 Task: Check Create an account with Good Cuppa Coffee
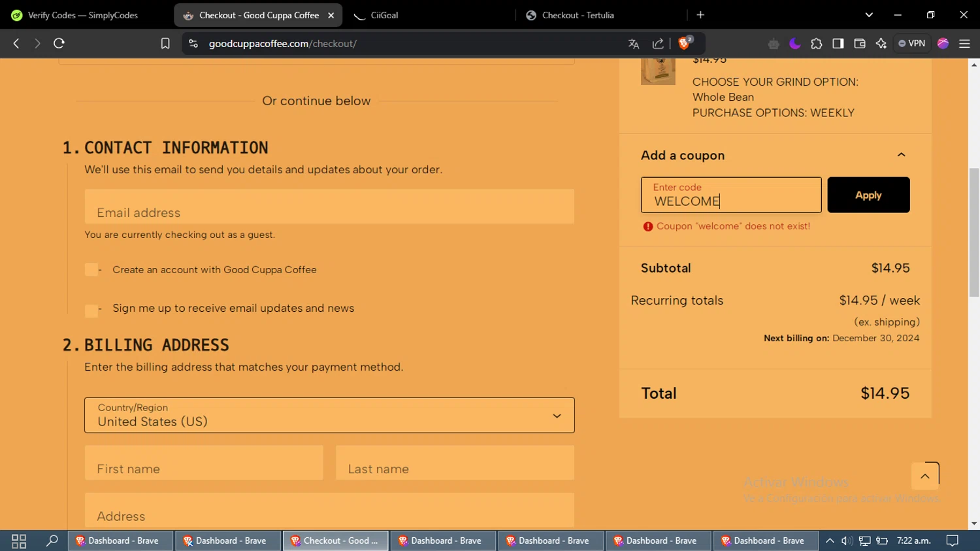(91, 270)
